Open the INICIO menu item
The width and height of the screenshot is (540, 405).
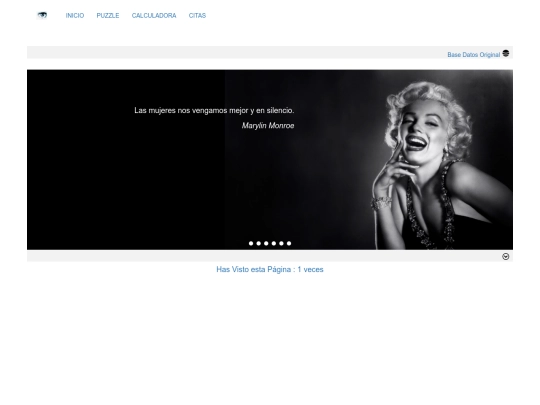point(75,15)
